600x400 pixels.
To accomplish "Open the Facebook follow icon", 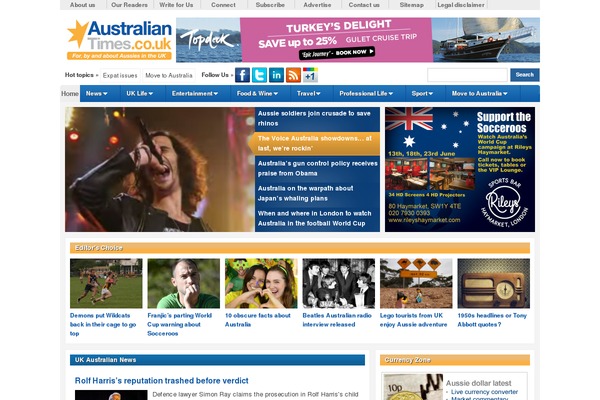I will 242,75.
